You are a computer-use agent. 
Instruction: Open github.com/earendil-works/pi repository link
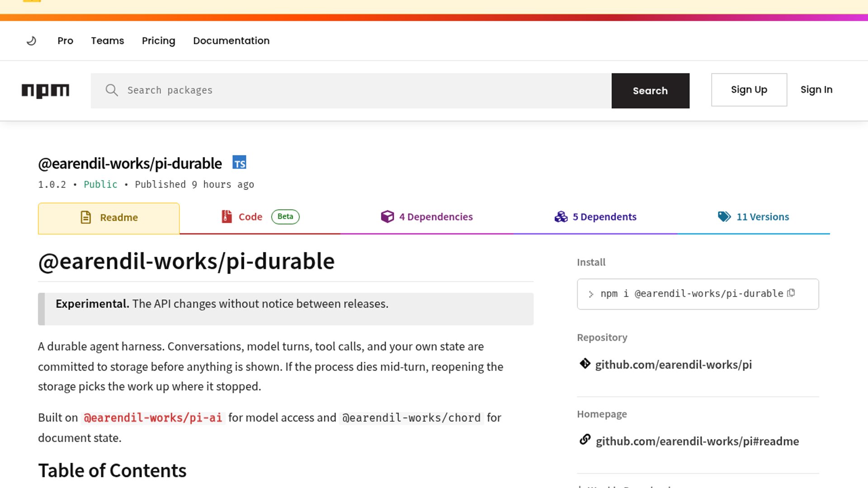674,365
